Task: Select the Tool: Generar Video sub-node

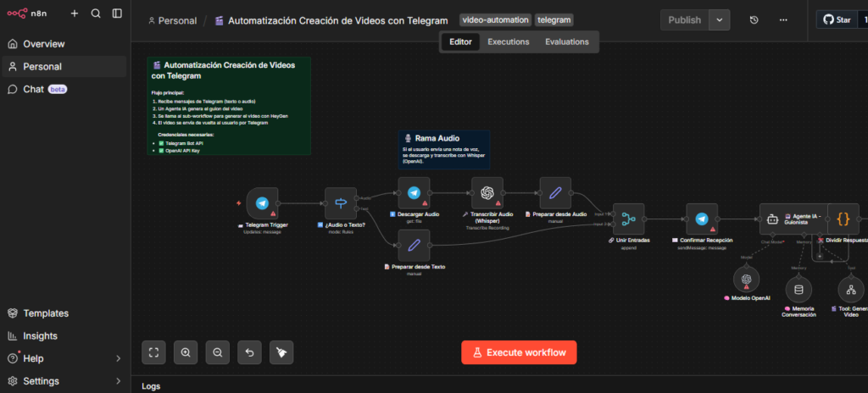Action: 851,290
